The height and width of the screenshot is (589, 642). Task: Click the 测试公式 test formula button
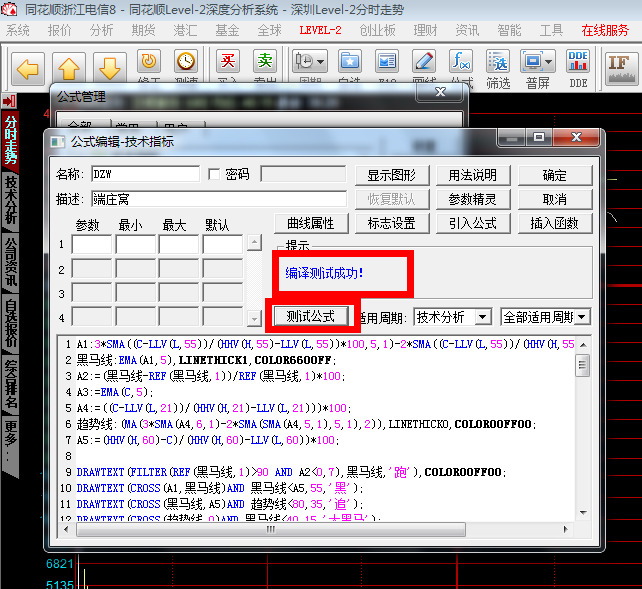coord(310,316)
